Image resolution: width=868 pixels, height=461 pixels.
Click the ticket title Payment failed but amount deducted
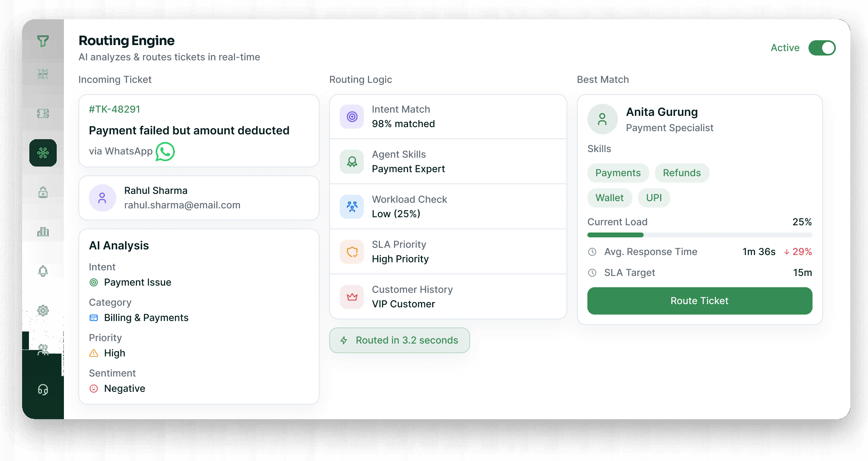click(189, 130)
